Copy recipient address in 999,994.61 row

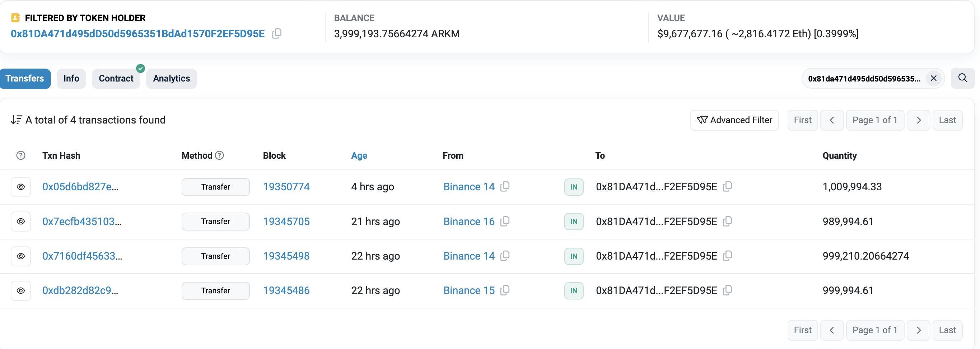(x=727, y=290)
